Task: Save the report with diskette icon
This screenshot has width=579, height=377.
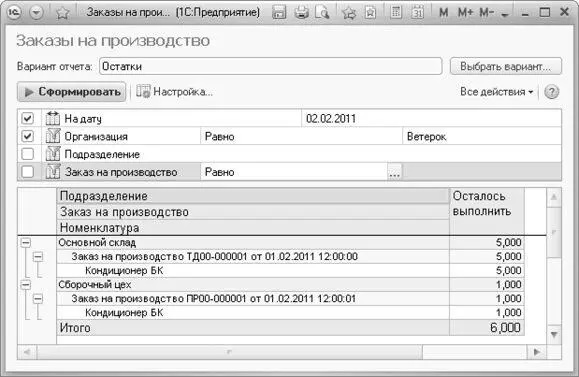Action: pyautogui.click(x=279, y=13)
